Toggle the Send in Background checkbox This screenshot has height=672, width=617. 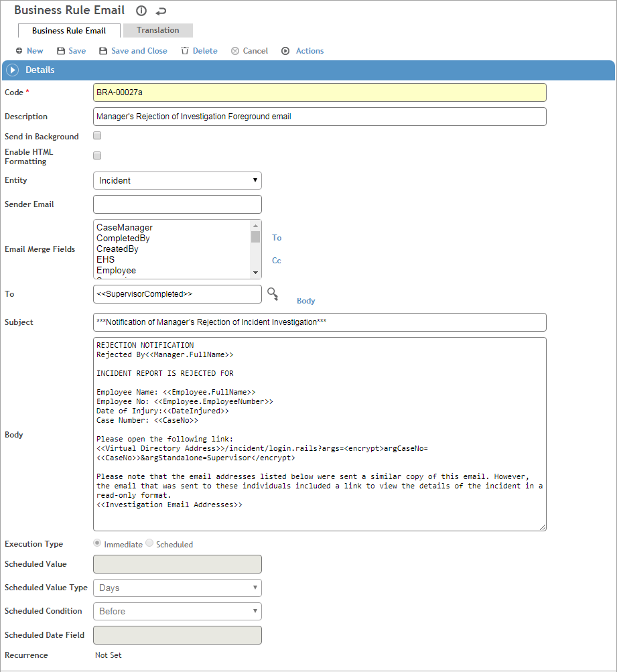click(x=97, y=135)
